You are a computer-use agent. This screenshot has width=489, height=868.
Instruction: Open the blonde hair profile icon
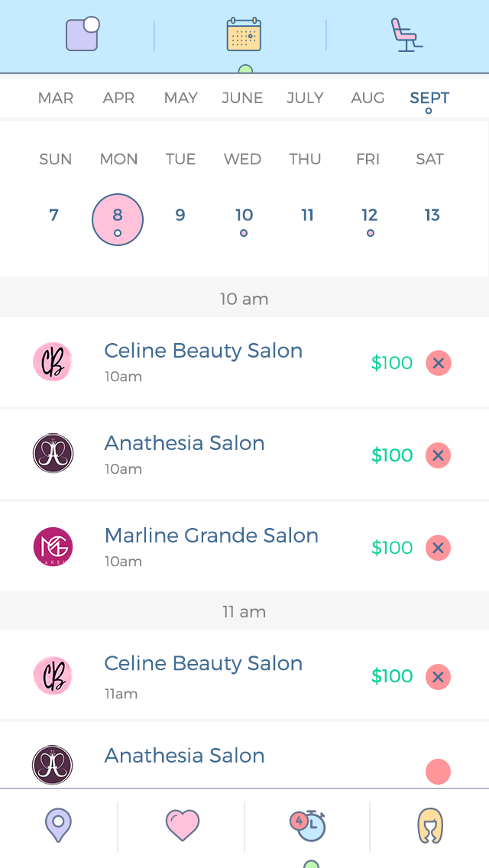click(430, 826)
